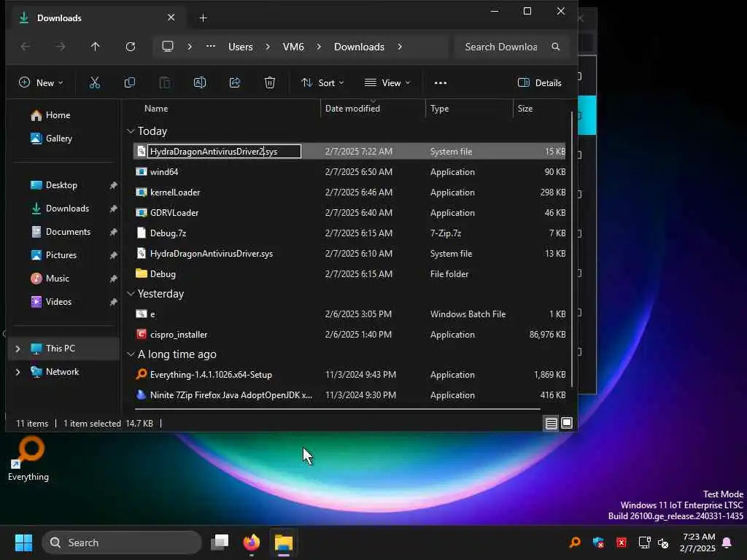The height and width of the screenshot is (560, 747).
Task: Click the search magnifier icon
Action: pyautogui.click(x=555, y=47)
